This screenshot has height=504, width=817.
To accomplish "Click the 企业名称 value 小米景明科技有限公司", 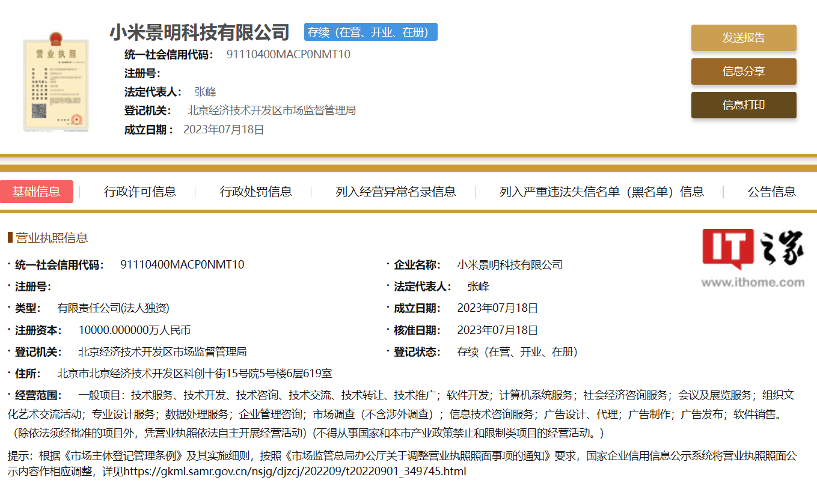I will click(510, 265).
